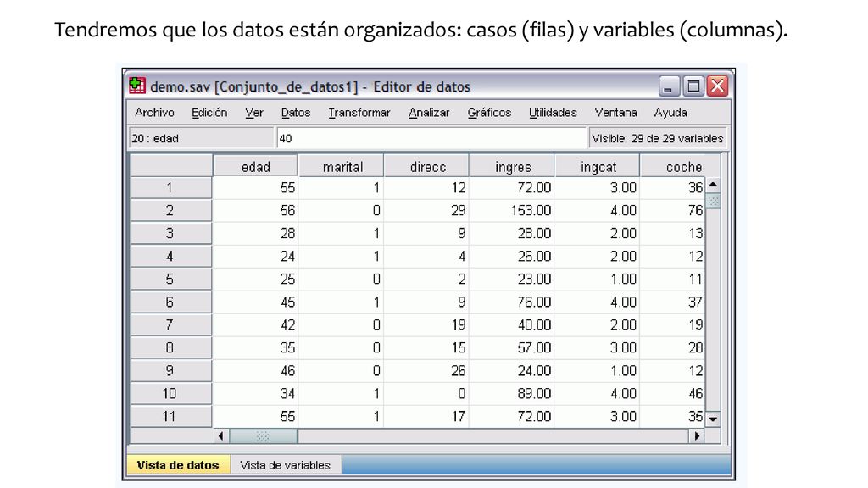This screenshot has height=488, width=868.
Task: Click the vertical scrollbar thumb
Action: (x=713, y=200)
